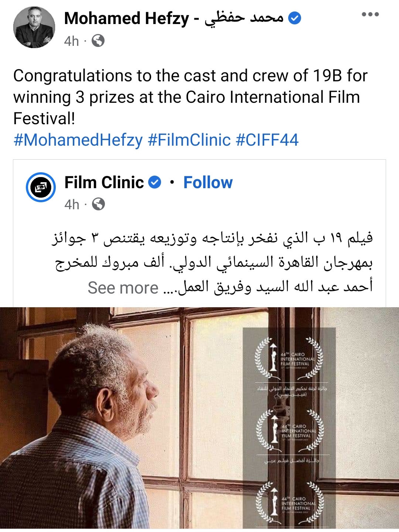Image resolution: width=399 pixels, height=532 pixels.
Task: Open the Film Clinic page logo
Action: [x=41, y=187]
